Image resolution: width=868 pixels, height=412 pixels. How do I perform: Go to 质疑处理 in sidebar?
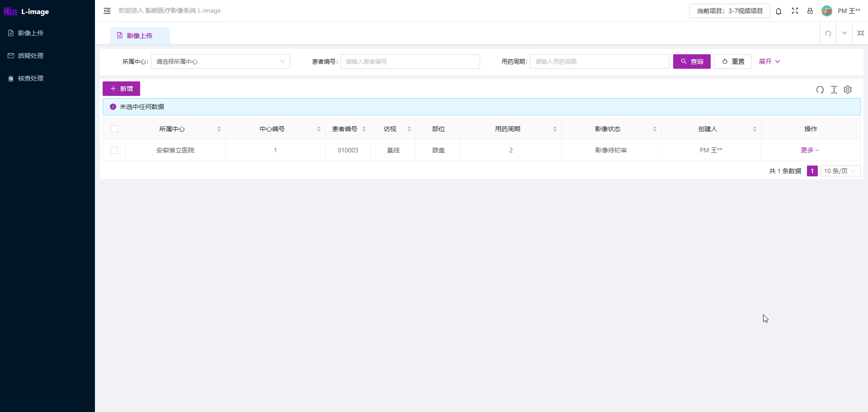pyautogui.click(x=30, y=56)
